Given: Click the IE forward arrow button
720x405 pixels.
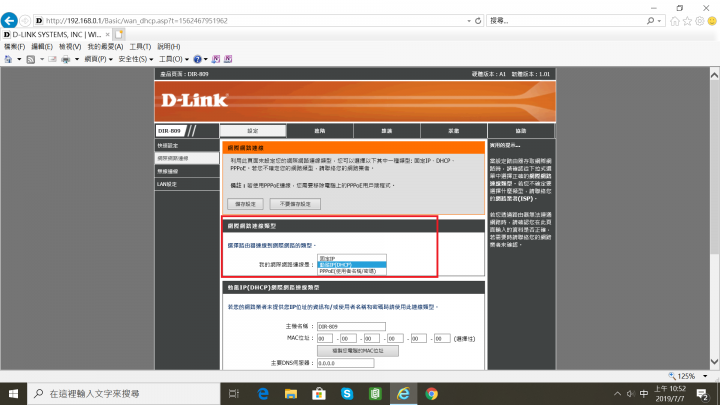Looking at the screenshot, I should [x=25, y=21].
